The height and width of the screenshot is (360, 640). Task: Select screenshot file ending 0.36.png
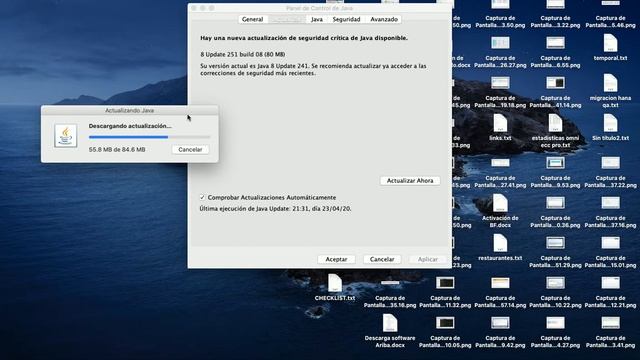pyautogui.click(x=555, y=203)
